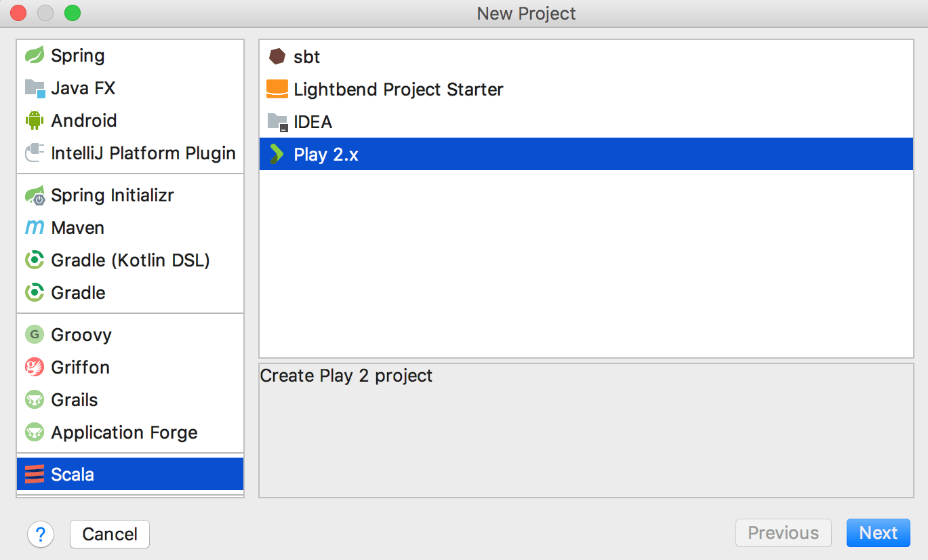Click the Lightbend Project Starter icon
928x560 pixels.
pyautogui.click(x=277, y=89)
